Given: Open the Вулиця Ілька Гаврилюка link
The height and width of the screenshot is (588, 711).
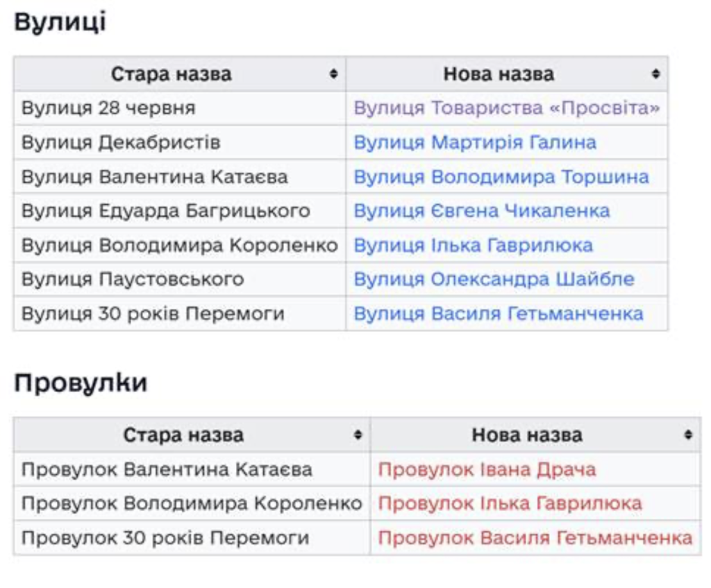Looking at the screenshot, I should (x=474, y=245).
